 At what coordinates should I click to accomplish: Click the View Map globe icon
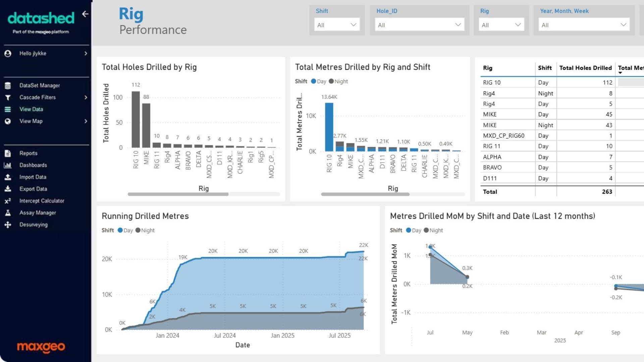tap(8, 121)
